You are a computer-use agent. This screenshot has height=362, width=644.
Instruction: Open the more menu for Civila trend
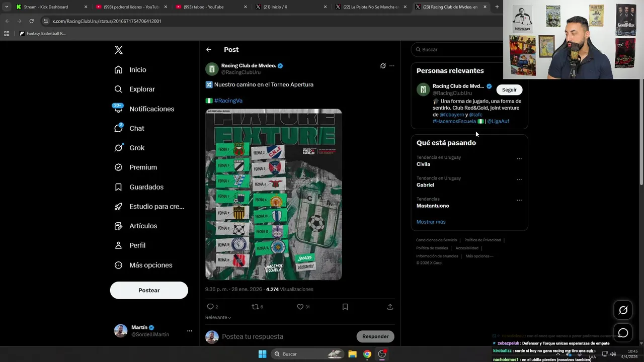tap(519, 159)
